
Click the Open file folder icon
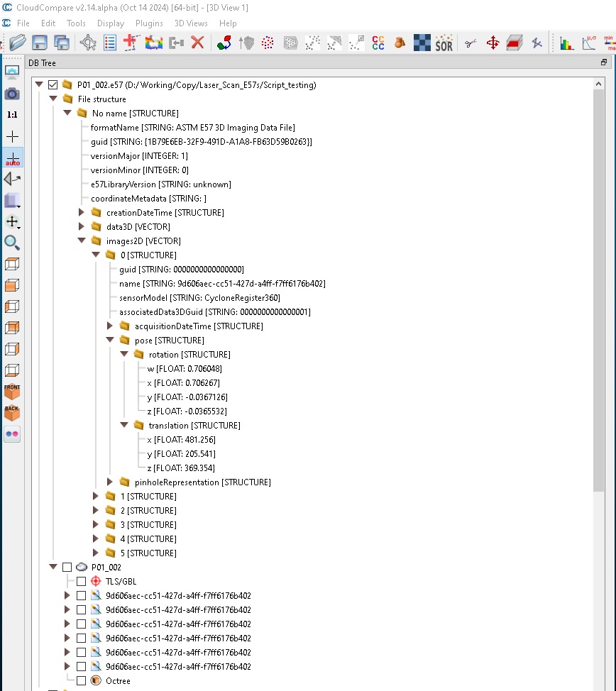17,43
